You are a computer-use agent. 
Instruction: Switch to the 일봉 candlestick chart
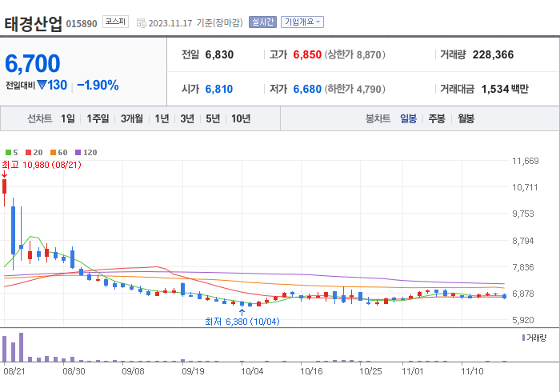[408, 118]
